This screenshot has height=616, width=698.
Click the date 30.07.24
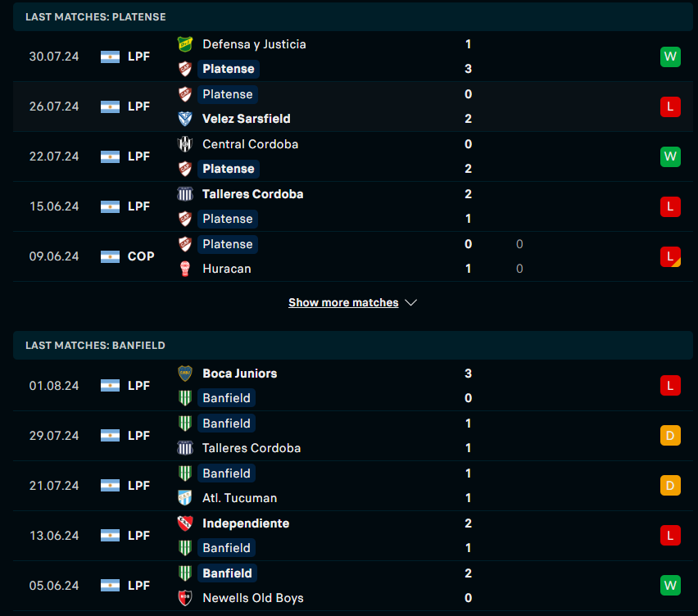[x=54, y=57]
